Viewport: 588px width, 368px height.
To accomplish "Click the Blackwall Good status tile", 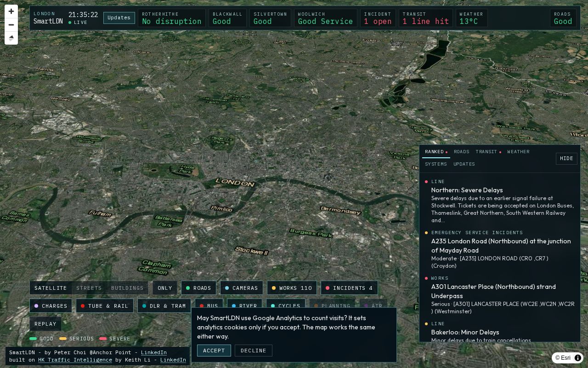I will click(227, 18).
